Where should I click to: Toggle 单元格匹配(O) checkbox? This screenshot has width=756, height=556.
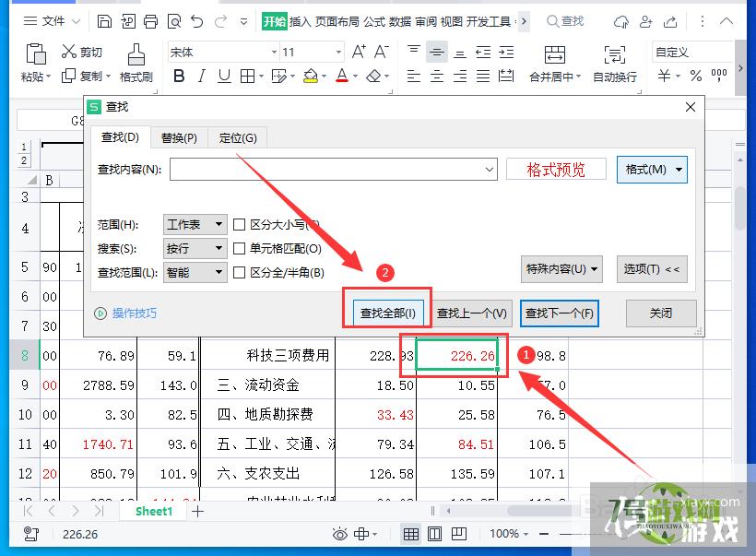click(x=239, y=248)
